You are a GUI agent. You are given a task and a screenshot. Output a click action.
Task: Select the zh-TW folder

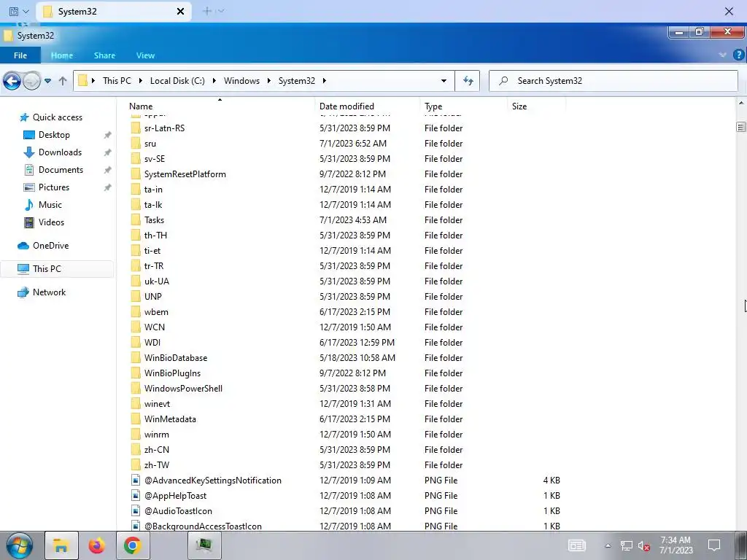tap(157, 465)
